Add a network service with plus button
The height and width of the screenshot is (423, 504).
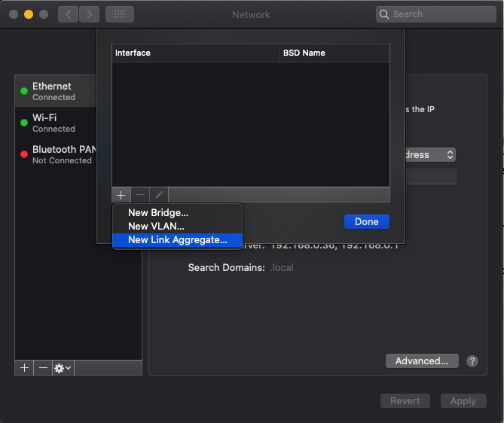pyautogui.click(x=25, y=368)
